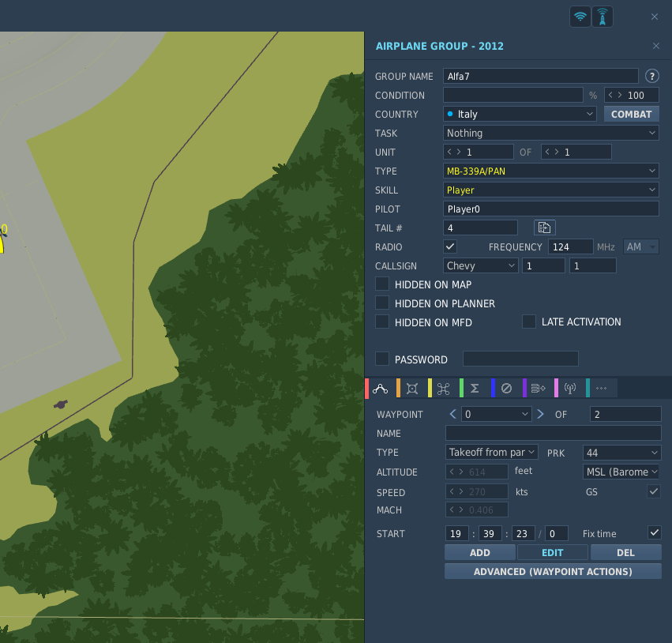Uncheck the Radio checkbox
Viewport: 672px width, 643px height.
click(x=450, y=246)
